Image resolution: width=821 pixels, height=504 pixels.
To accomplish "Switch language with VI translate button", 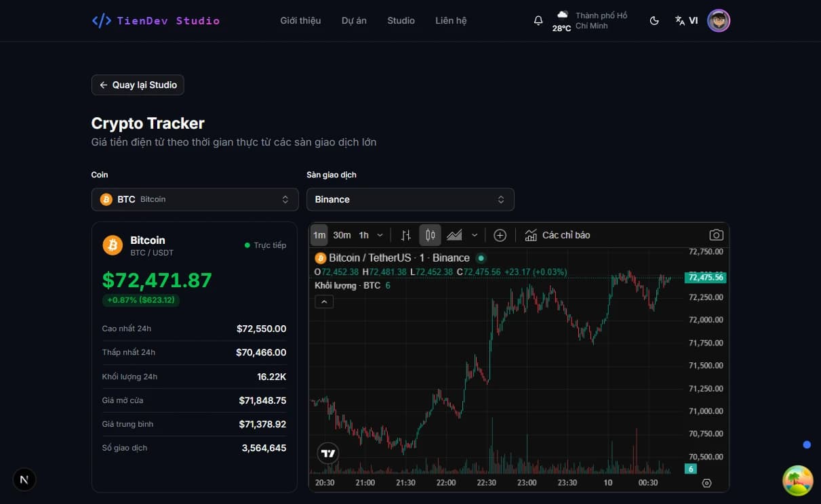I will pos(686,20).
